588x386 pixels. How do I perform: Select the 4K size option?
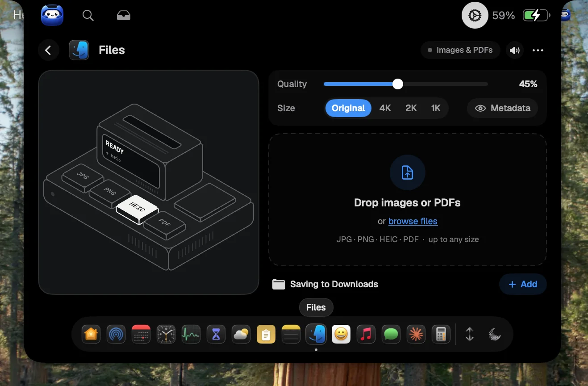click(x=385, y=108)
